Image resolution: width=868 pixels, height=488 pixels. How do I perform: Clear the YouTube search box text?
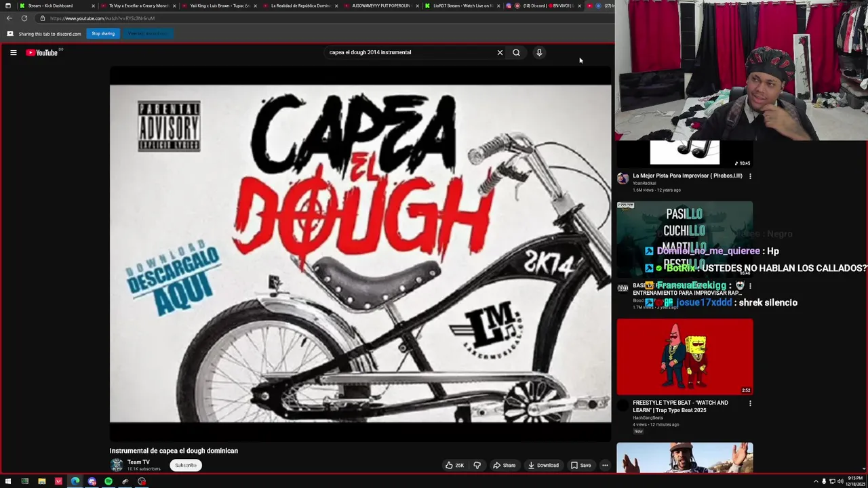pyautogui.click(x=500, y=52)
